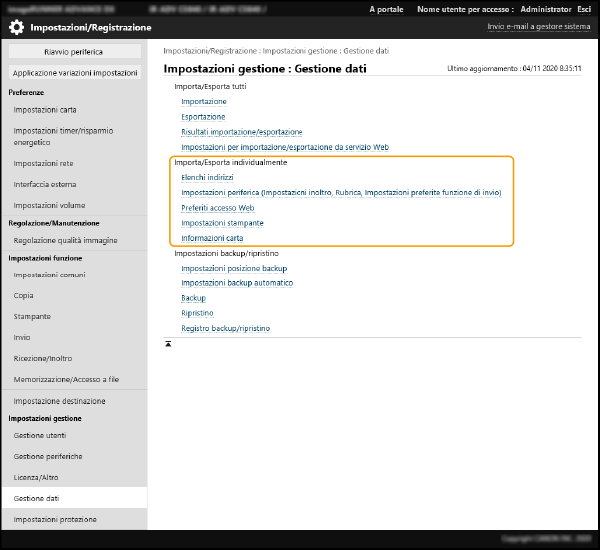Select Impostazioni rete in the sidebar
Viewport: 600px width, 550px height.
click(x=43, y=163)
